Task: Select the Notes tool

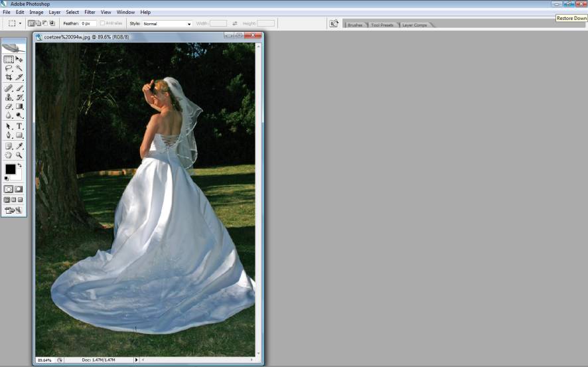Action: pos(9,146)
